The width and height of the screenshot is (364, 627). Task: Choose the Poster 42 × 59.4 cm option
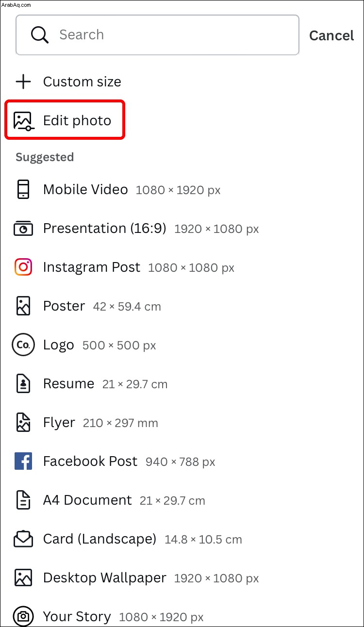[x=182, y=306]
